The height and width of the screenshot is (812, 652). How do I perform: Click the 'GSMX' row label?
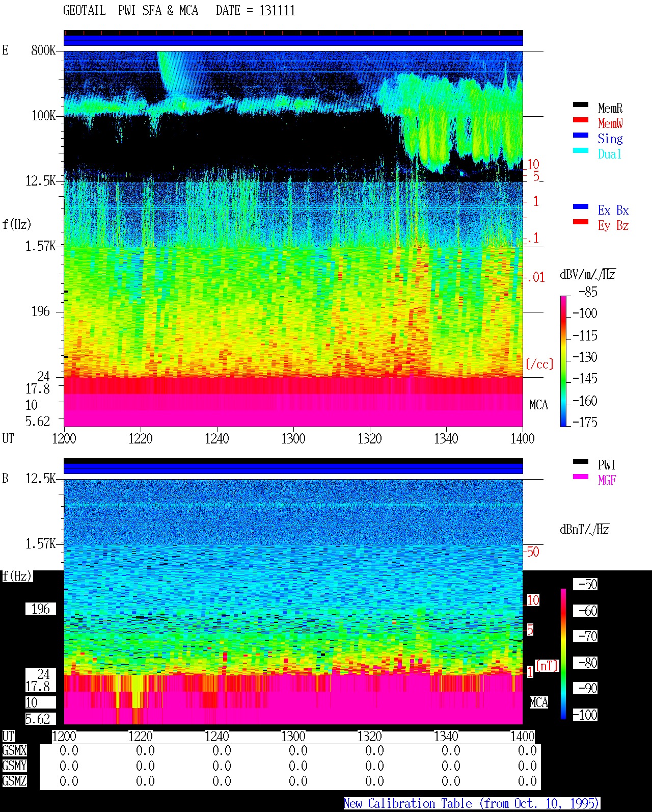coord(14,750)
